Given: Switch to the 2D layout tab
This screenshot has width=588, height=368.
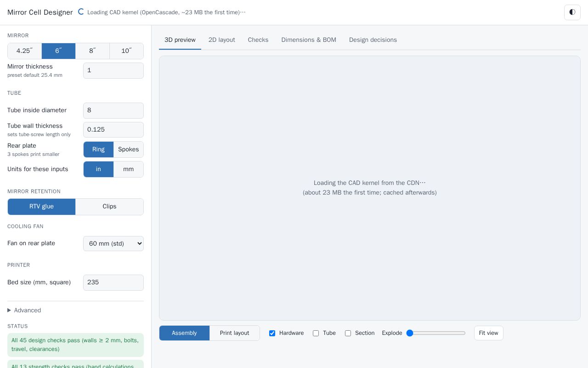Looking at the screenshot, I should click(222, 40).
